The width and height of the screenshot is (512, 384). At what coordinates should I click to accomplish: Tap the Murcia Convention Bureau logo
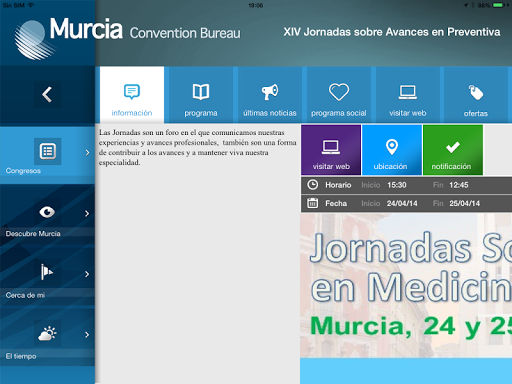pyautogui.click(x=127, y=38)
